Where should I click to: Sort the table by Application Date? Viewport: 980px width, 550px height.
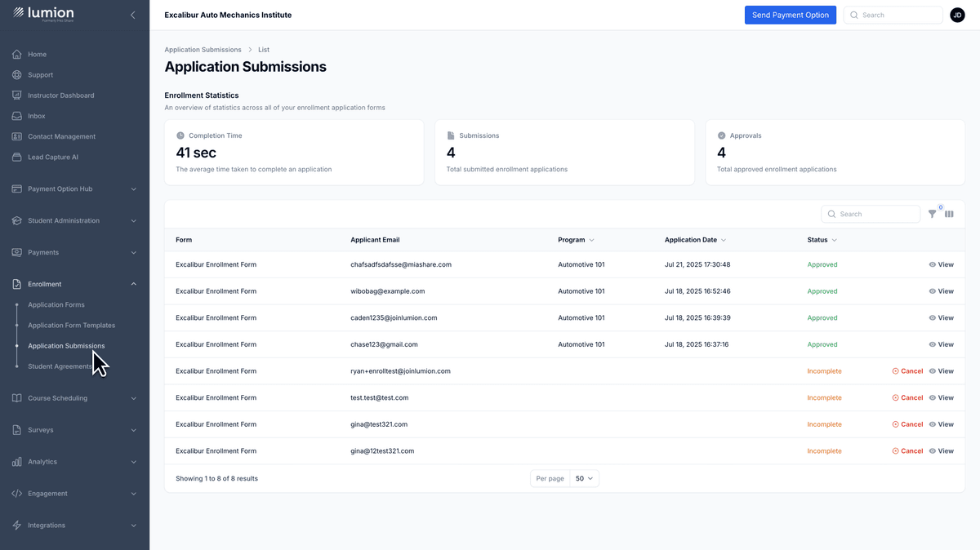click(689, 239)
